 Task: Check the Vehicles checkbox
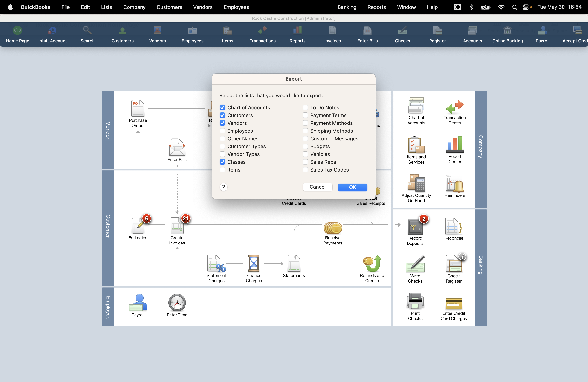(305, 154)
